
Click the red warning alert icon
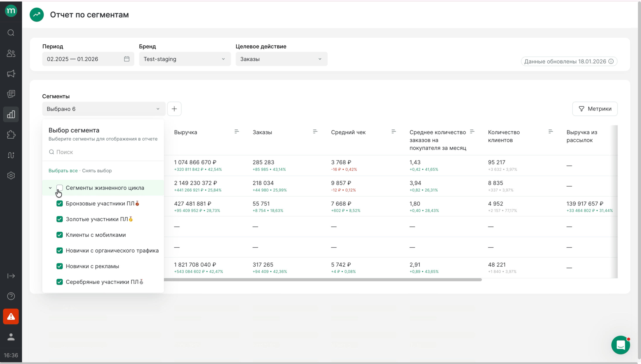point(11,316)
